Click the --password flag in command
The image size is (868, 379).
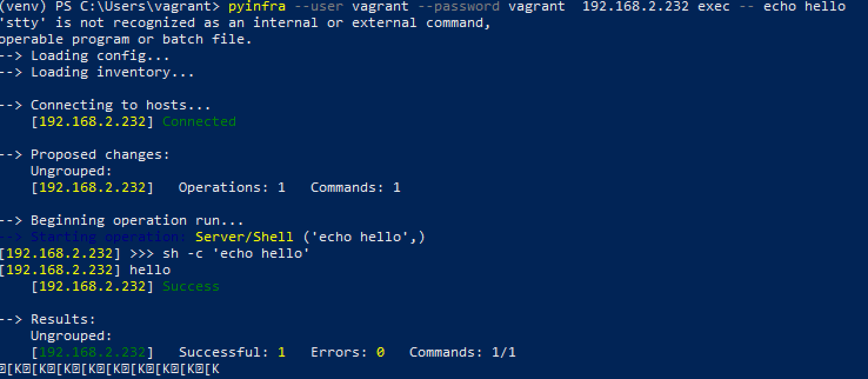click(x=459, y=7)
